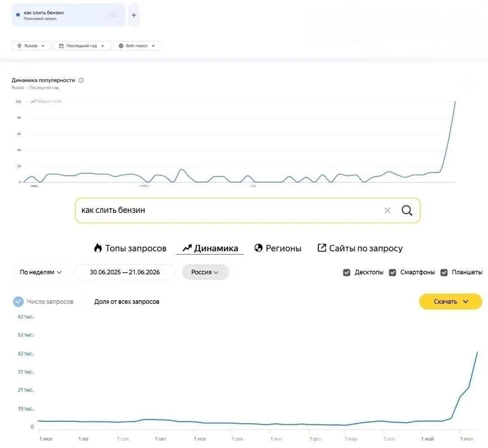488x448 pixels.
Task: Expand the Последний год period dropdown
Action: pyautogui.click(x=82, y=46)
